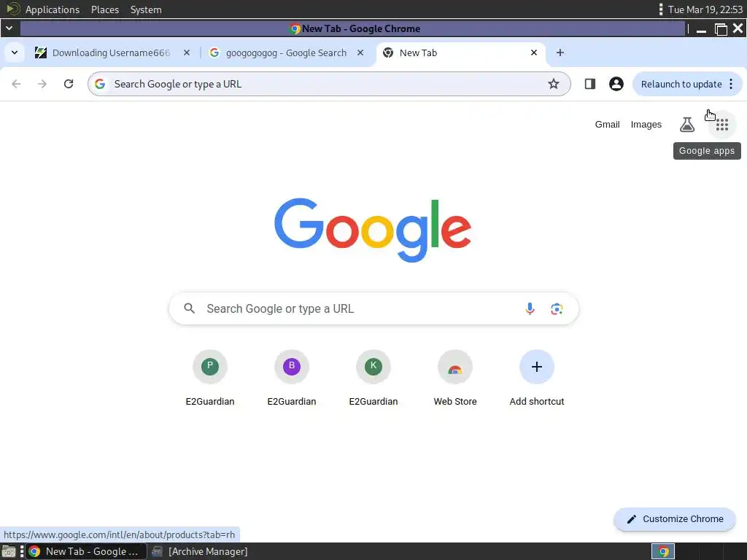The height and width of the screenshot is (560, 747).
Task: Start voice search with the microphone
Action: (x=530, y=308)
